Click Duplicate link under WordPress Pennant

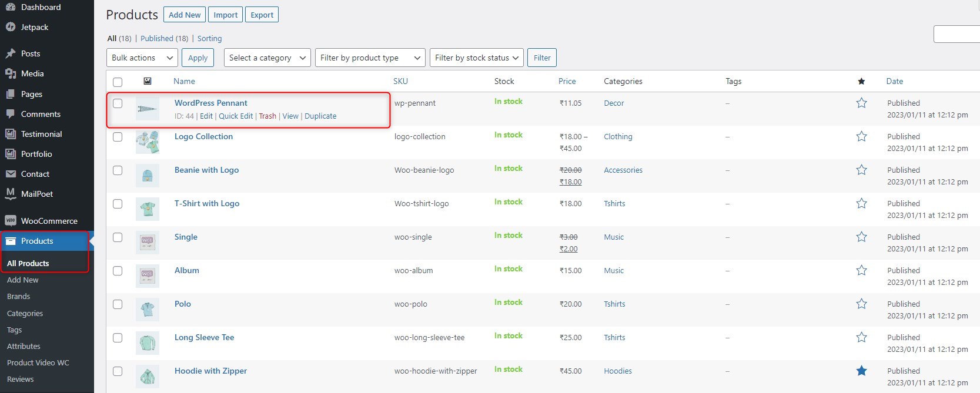click(x=320, y=116)
